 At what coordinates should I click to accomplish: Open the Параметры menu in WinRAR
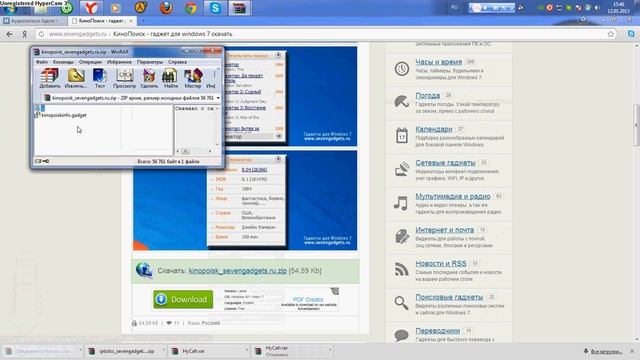coord(150,62)
